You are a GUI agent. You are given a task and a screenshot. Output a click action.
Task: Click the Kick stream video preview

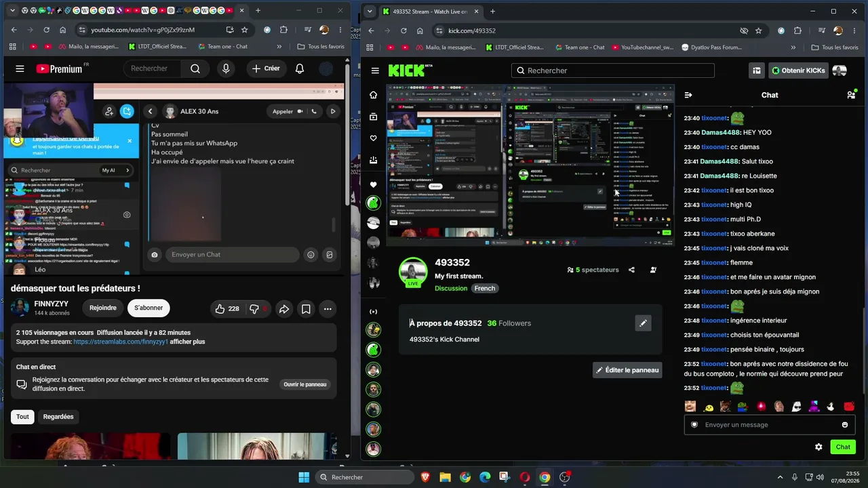click(530, 165)
